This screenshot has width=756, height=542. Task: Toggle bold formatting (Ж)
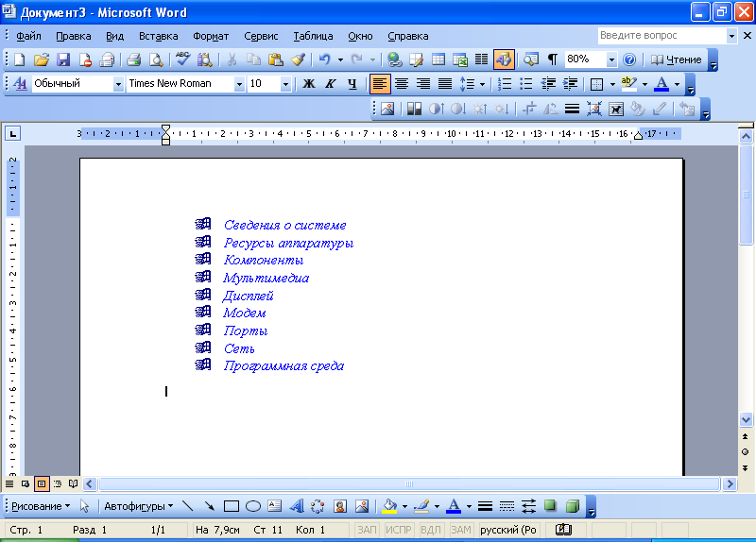(309, 84)
